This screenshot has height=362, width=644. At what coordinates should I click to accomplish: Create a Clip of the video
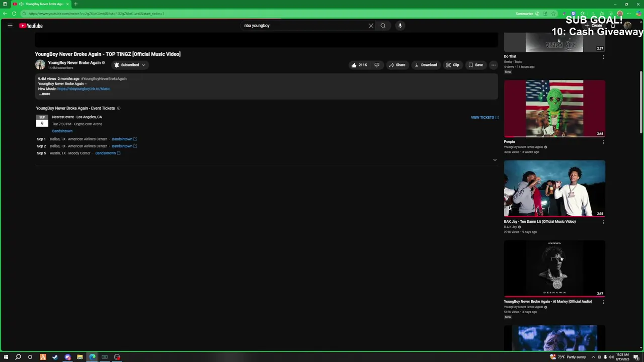452,65
